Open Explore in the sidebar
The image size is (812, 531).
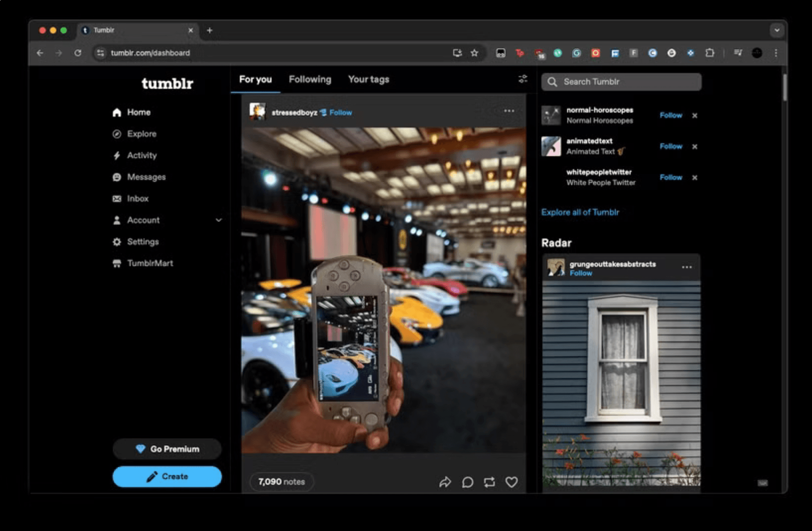[x=135, y=134]
